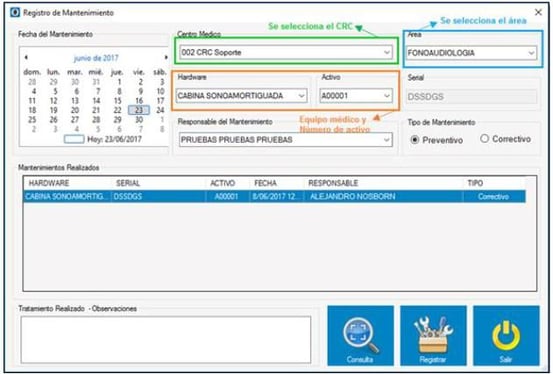Click the Consulta magnifier icon button
553x374 pixels.
[360, 336]
